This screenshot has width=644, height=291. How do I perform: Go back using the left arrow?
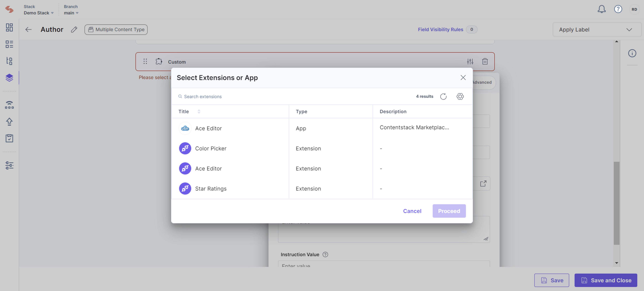[x=29, y=29]
